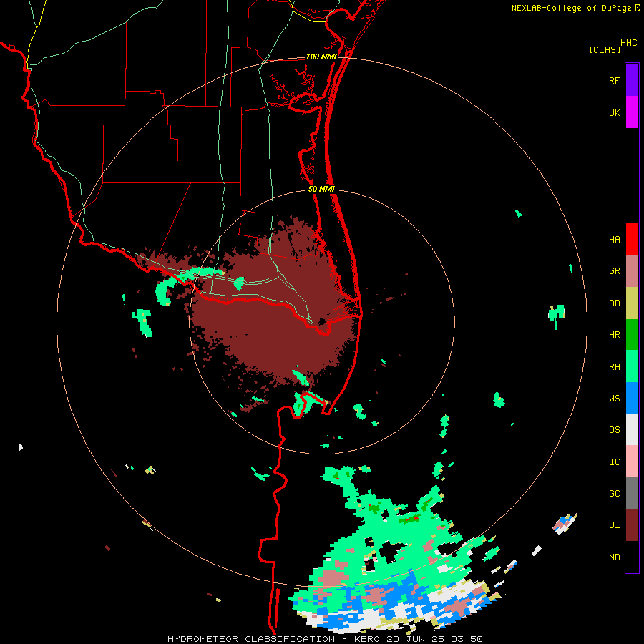
Task: Click the HA legend label
Action: (x=614, y=240)
